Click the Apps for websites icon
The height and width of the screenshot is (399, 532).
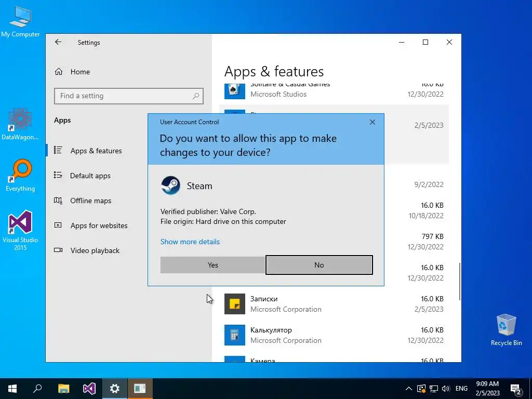(x=58, y=225)
